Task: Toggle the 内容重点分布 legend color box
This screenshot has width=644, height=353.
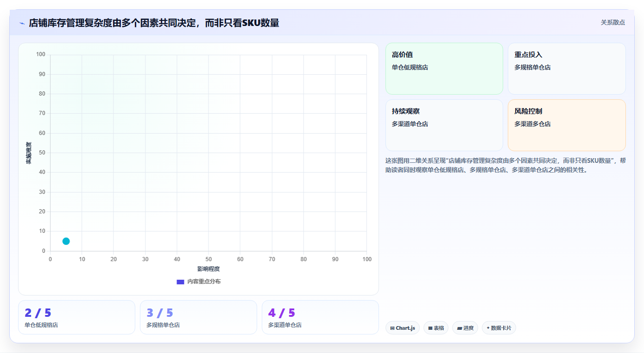Action: click(x=180, y=282)
